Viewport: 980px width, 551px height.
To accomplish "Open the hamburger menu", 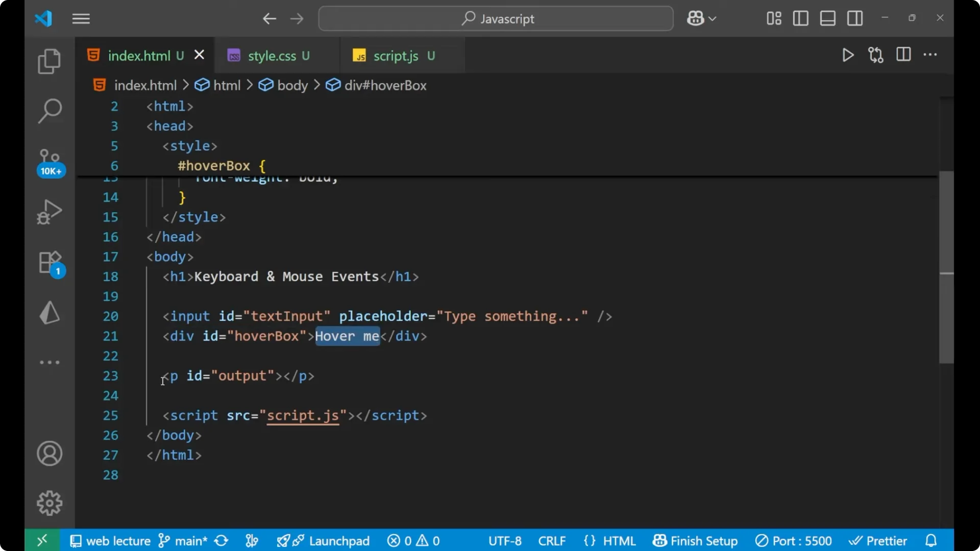I will pos(81,19).
